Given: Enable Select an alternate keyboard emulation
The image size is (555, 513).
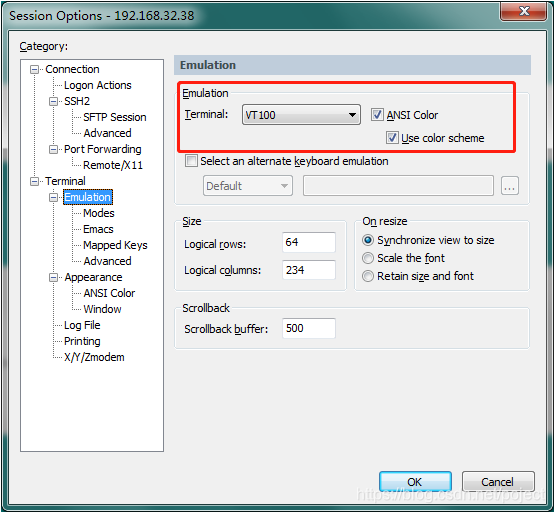Looking at the screenshot, I should [191, 161].
